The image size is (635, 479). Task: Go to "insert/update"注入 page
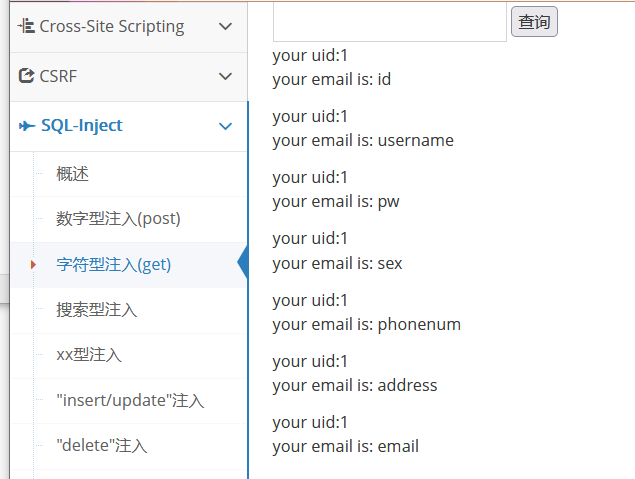pos(130,401)
